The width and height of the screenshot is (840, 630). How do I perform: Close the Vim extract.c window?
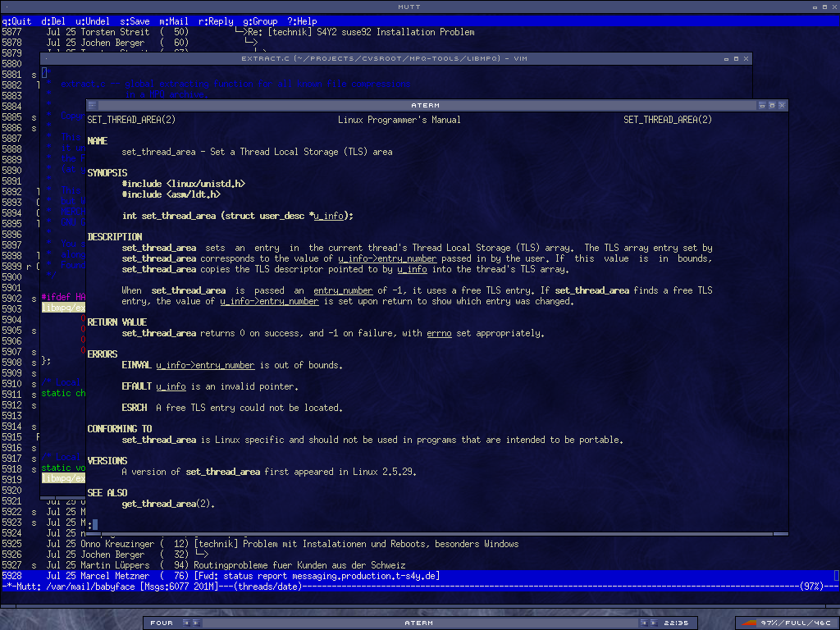tap(746, 58)
